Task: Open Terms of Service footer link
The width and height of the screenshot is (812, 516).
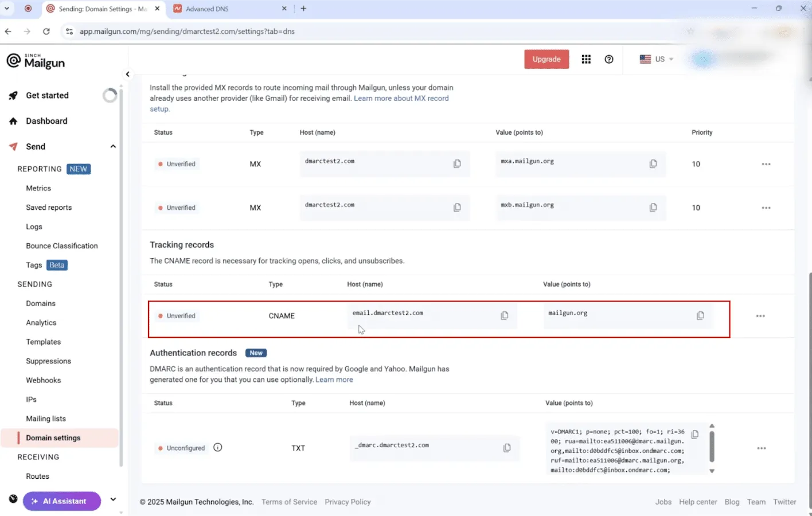Action: 289,502
